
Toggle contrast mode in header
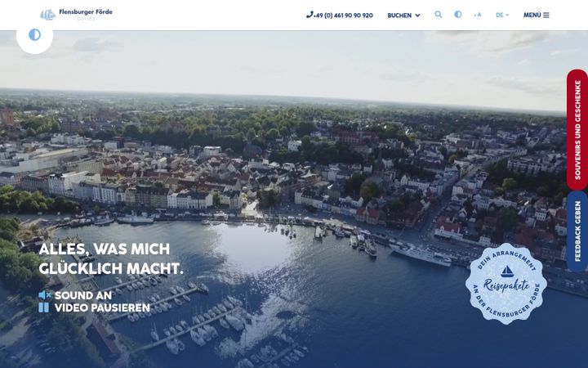point(458,15)
